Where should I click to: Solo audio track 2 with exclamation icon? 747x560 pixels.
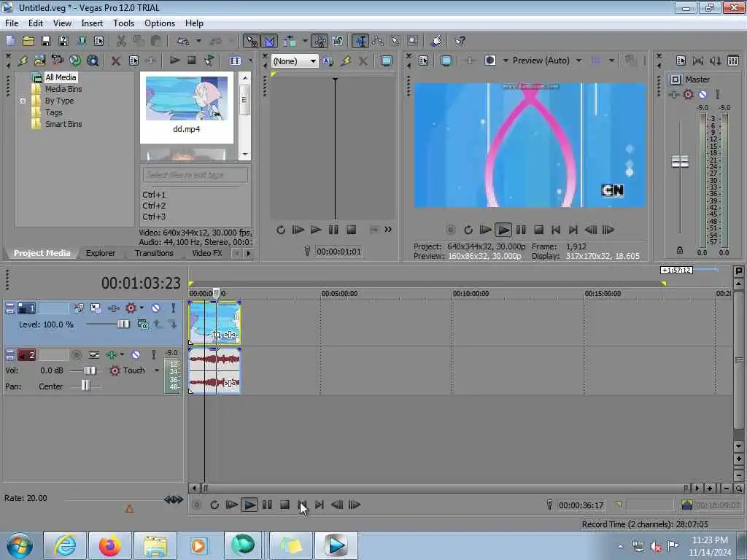[153, 355]
